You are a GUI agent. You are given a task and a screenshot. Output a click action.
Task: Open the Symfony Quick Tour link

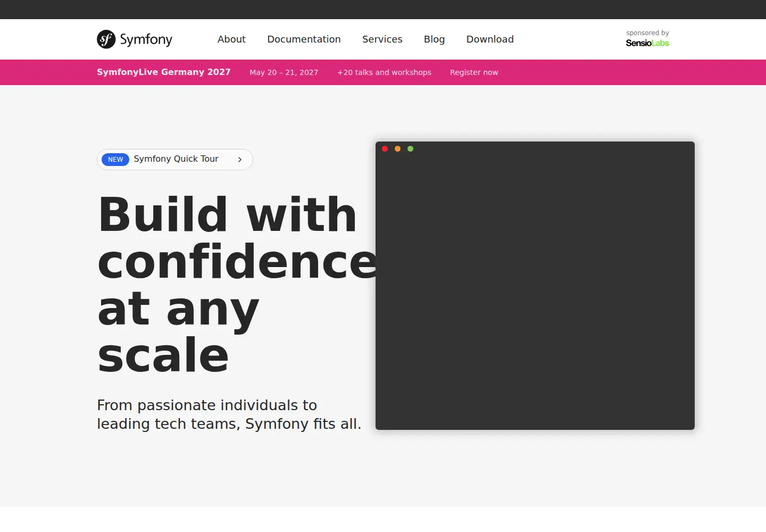point(176,159)
